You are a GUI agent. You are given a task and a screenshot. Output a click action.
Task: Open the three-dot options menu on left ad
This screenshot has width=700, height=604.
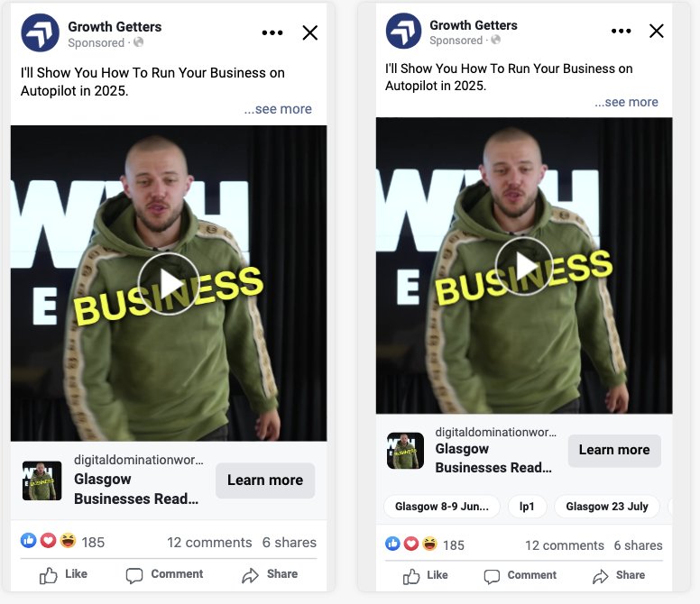click(x=272, y=32)
